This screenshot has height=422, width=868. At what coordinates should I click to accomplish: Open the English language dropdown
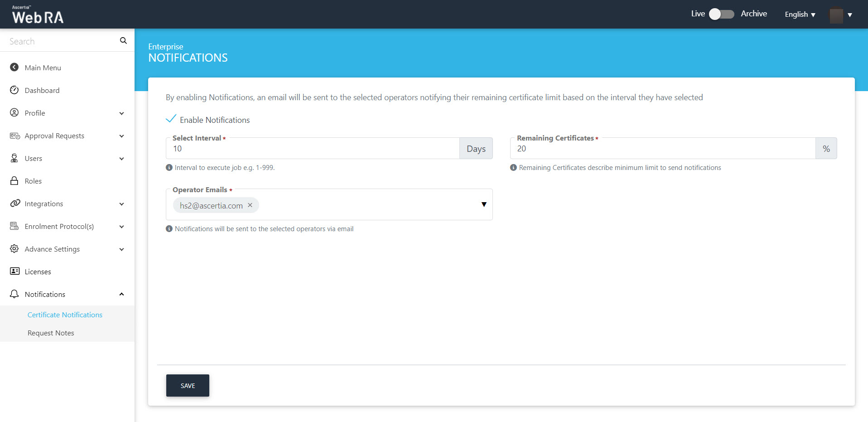[800, 15]
